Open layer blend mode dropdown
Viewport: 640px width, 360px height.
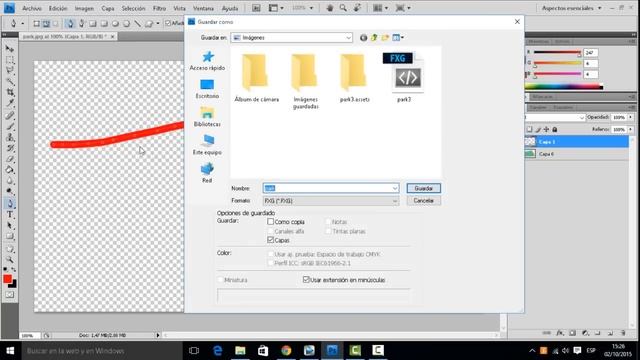(555, 118)
